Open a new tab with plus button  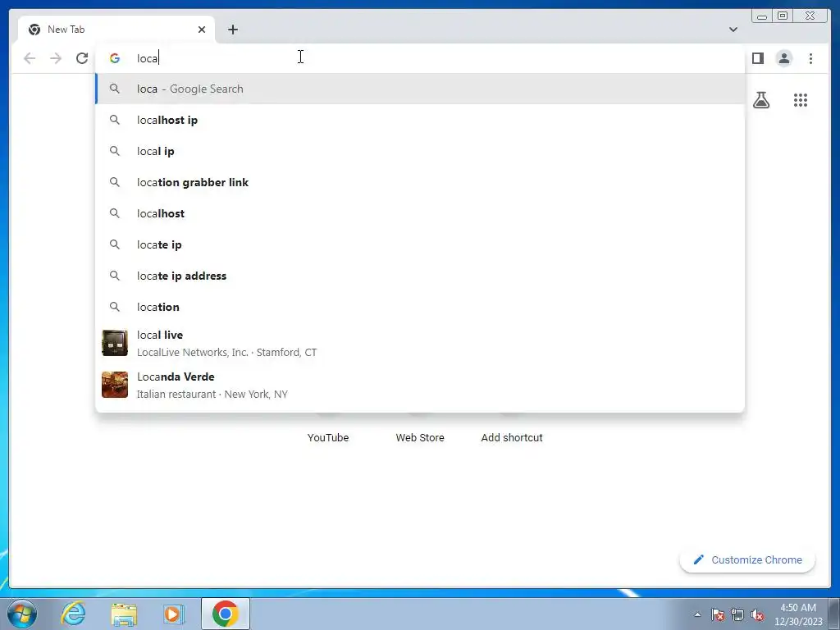pos(232,30)
